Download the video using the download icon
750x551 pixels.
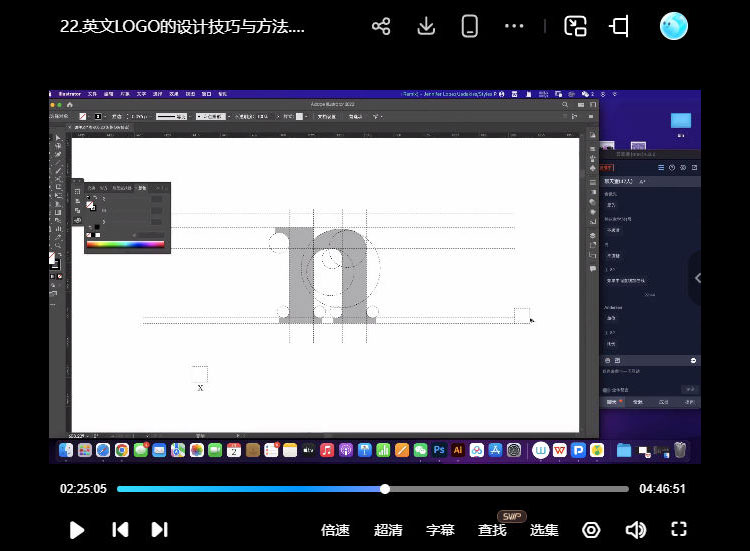coord(426,27)
